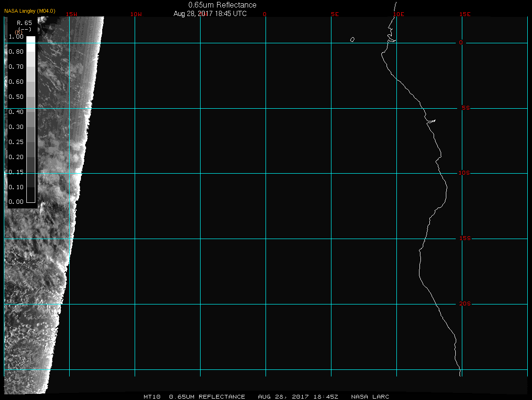Click the NASA LARC footer text
The image size is (532, 400).
370,397
